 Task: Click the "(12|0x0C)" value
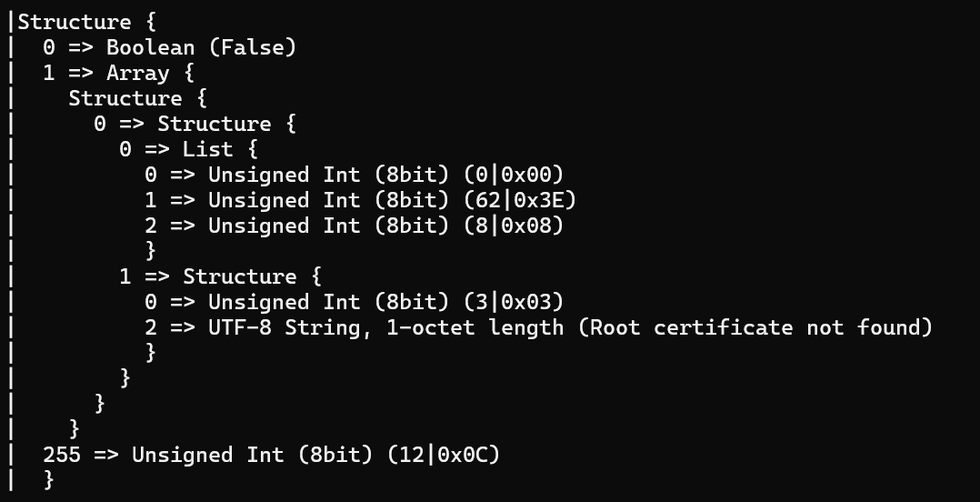coord(443,455)
